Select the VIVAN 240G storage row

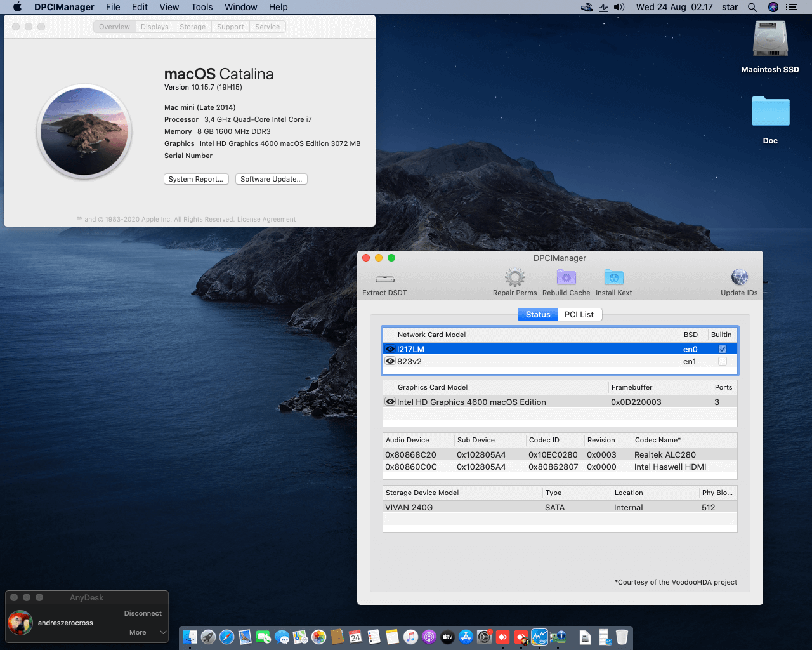click(558, 507)
